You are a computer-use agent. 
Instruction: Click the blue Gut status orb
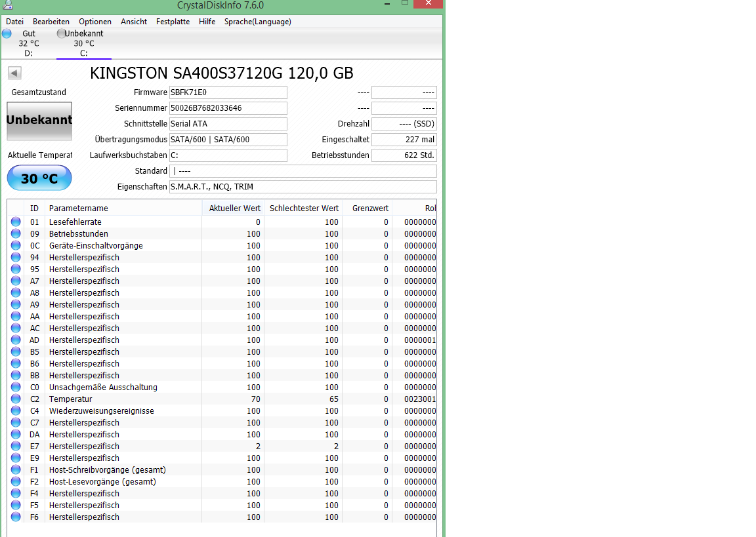[x=7, y=33]
